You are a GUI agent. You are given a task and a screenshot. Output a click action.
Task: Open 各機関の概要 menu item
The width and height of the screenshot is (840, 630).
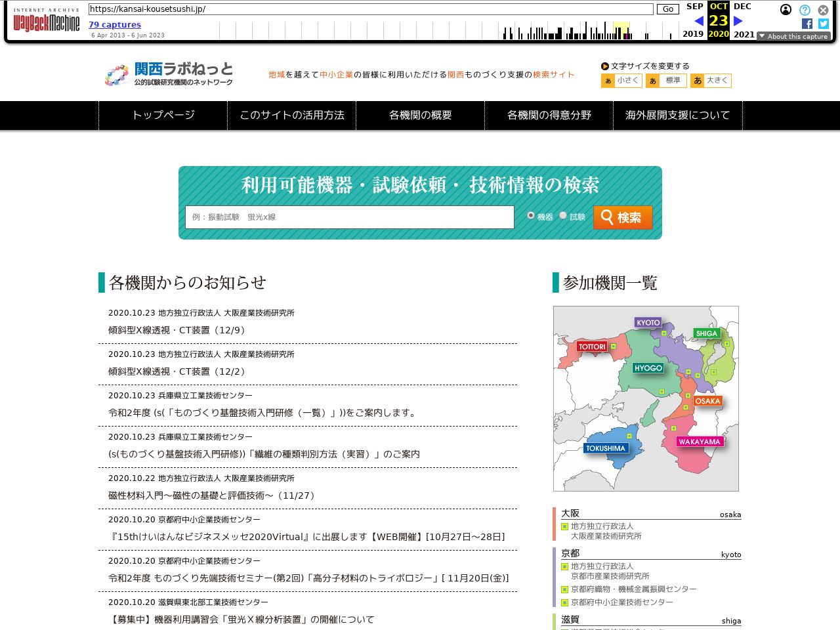[420, 115]
